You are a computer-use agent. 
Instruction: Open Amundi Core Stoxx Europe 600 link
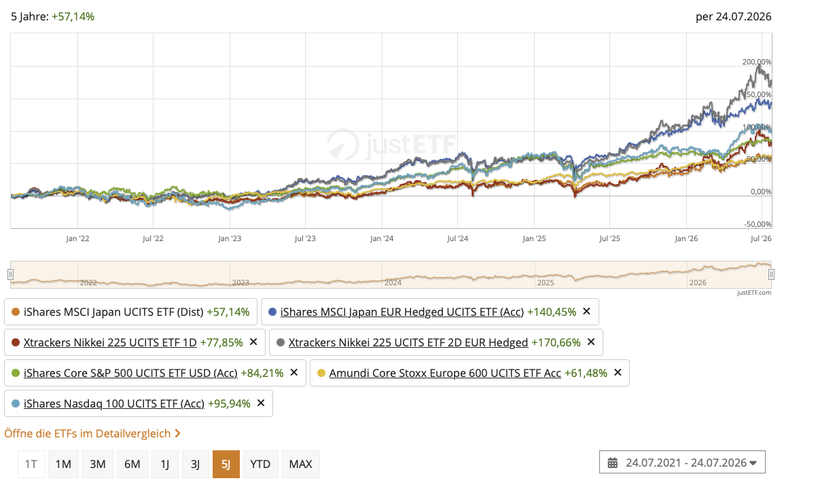point(445,372)
